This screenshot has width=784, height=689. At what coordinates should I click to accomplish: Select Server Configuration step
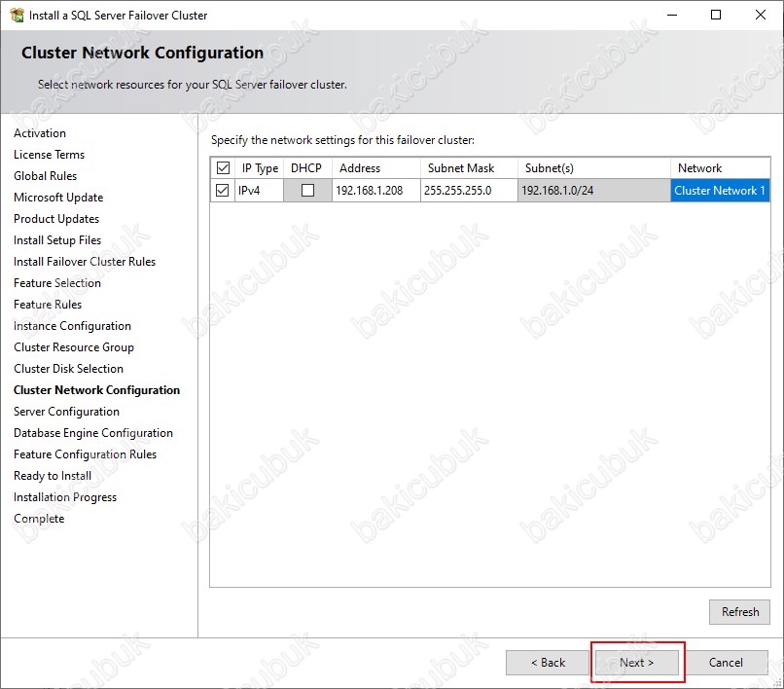[66, 412]
